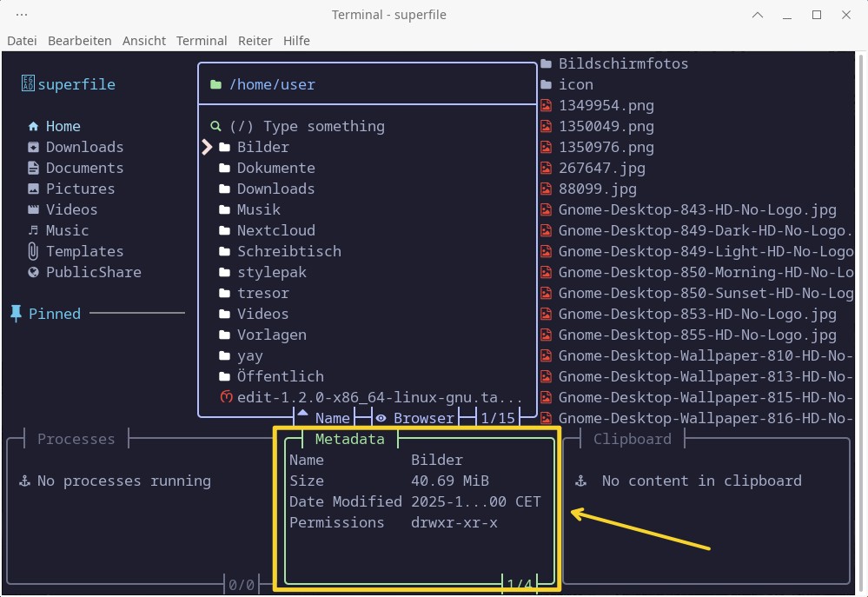Open the Nextcloud folder
868x597 pixels.
tap(275, 230)
